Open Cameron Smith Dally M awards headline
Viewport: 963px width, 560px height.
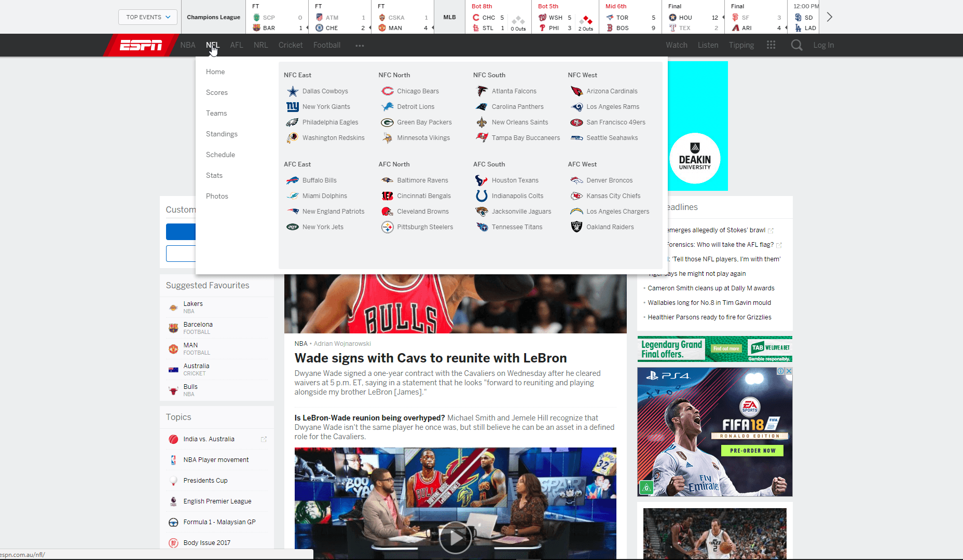click(711, 288)
